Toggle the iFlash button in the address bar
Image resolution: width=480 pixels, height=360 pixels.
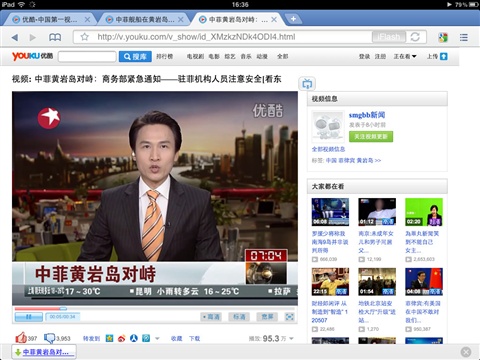389,37
